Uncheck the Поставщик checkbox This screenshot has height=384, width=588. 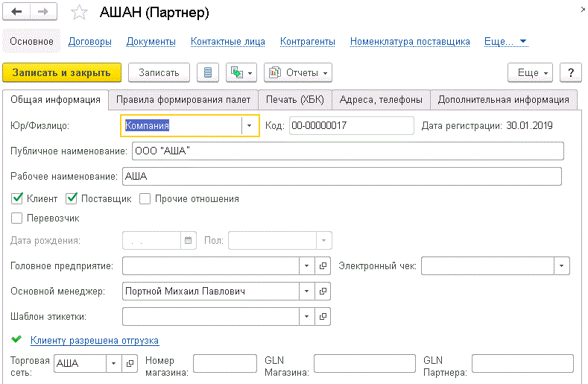72,199
